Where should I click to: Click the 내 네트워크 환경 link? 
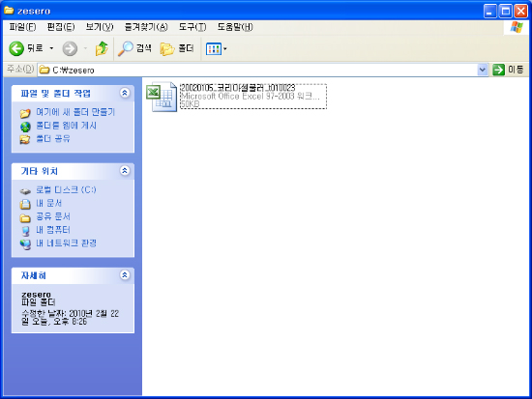[66, 243]
